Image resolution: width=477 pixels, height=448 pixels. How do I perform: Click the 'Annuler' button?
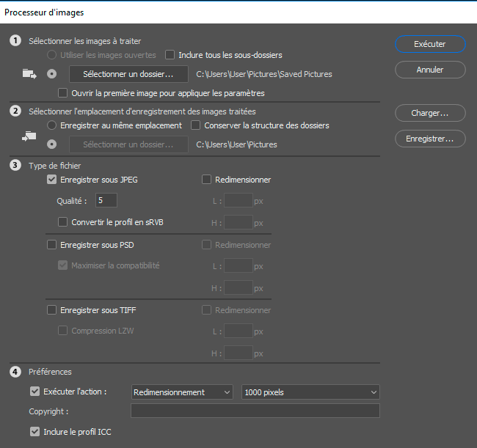(x=430, y=70)
